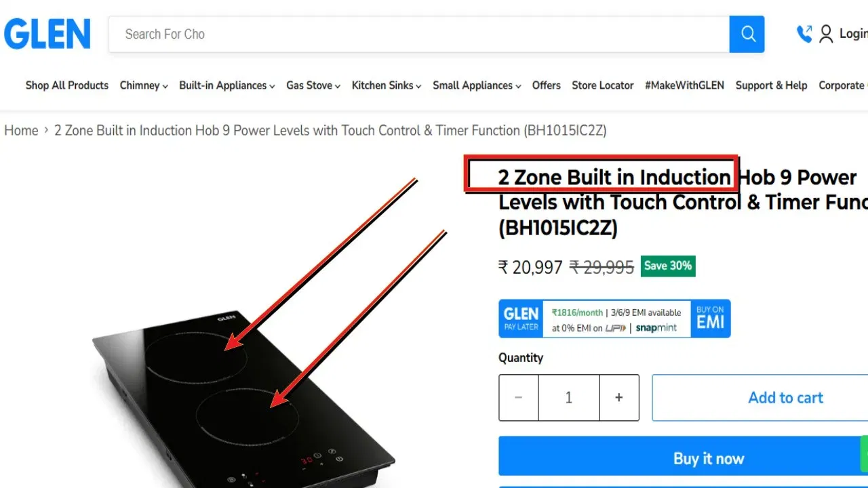868x488 pixels.
Task: Expand the Kitchen Sinks menu
Action: (x=387, y=85)
